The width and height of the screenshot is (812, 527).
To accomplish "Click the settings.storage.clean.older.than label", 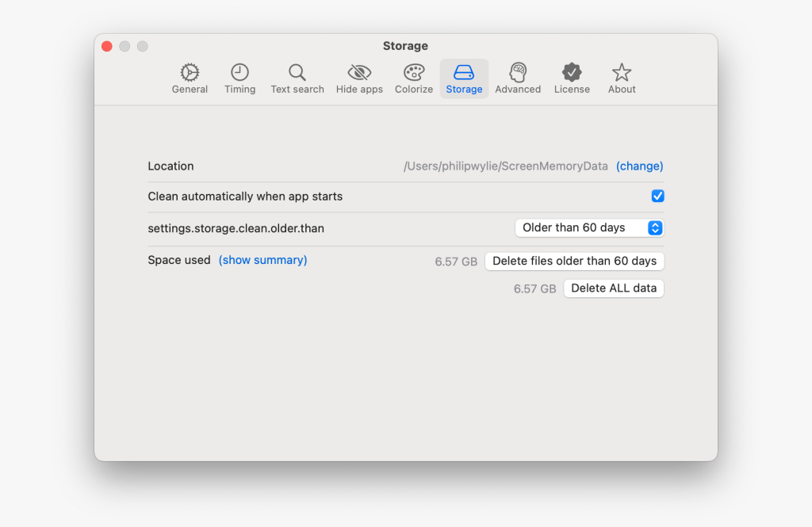I will click(236, 228).
